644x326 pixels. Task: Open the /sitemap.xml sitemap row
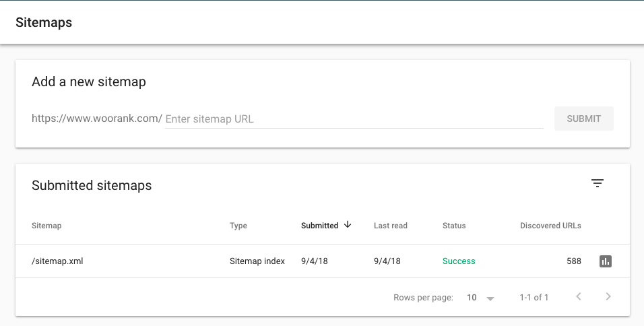click(x=57, y=261)
